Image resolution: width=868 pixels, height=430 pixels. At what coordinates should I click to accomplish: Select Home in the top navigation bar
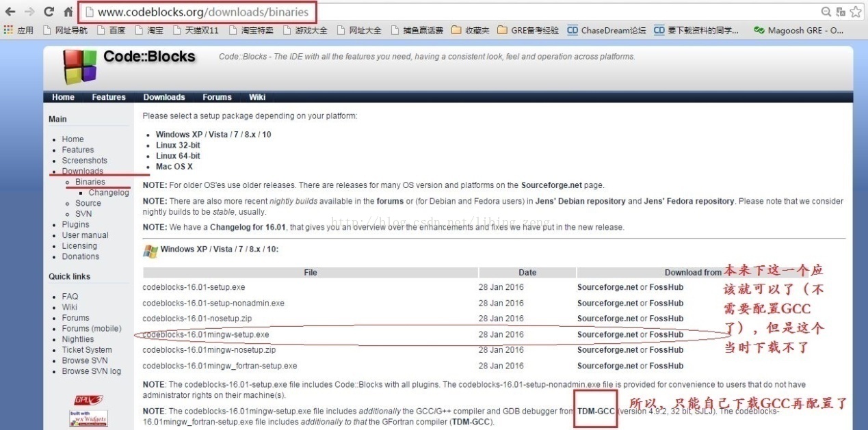coord(63,97)
